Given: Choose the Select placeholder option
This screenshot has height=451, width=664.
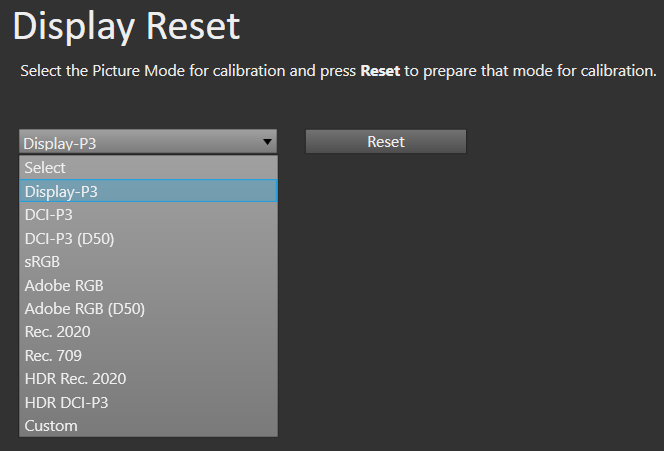Looking at the screenshot, I should click(148, 168).
